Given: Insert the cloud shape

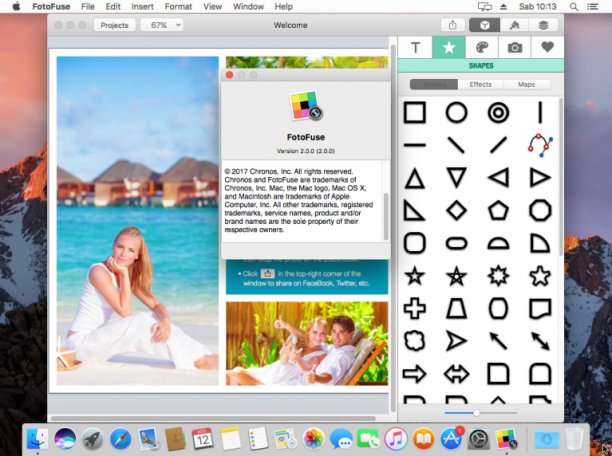Looking at the screenshot, I should pos(415,341).
